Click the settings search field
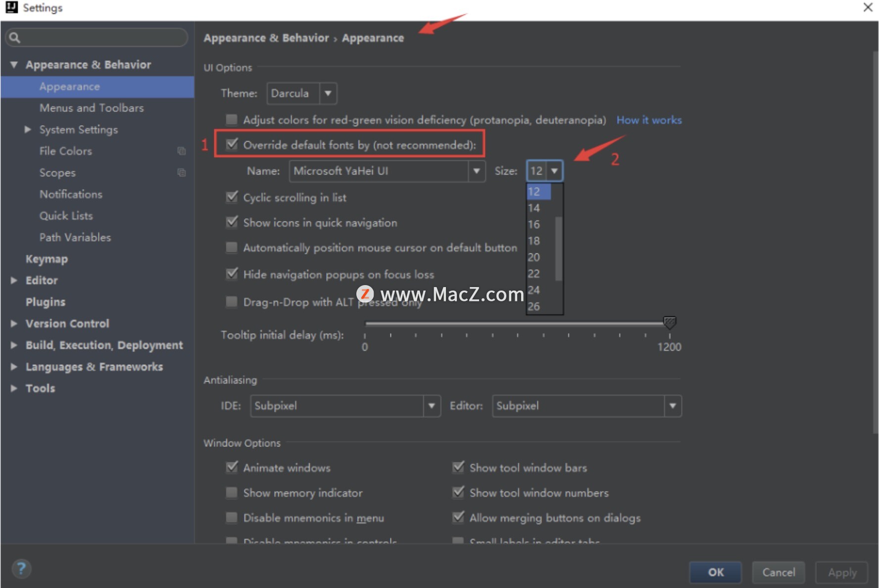 pyautogui.click(x=97, y=38)
